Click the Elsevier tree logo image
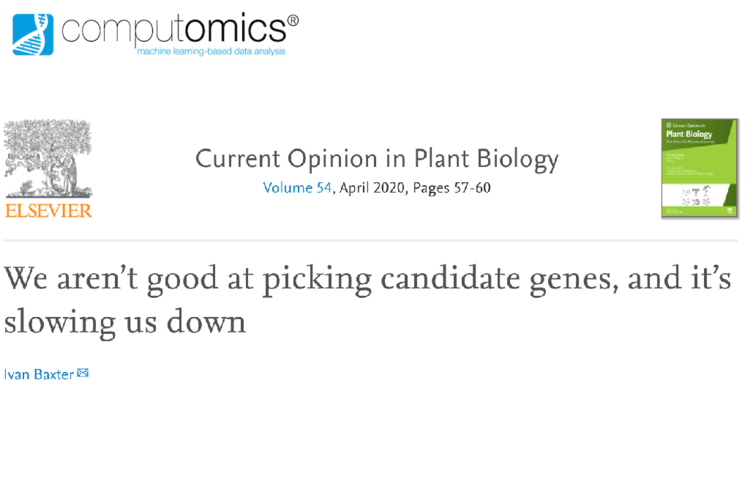The image size is (753, 500). pos(48,159)
